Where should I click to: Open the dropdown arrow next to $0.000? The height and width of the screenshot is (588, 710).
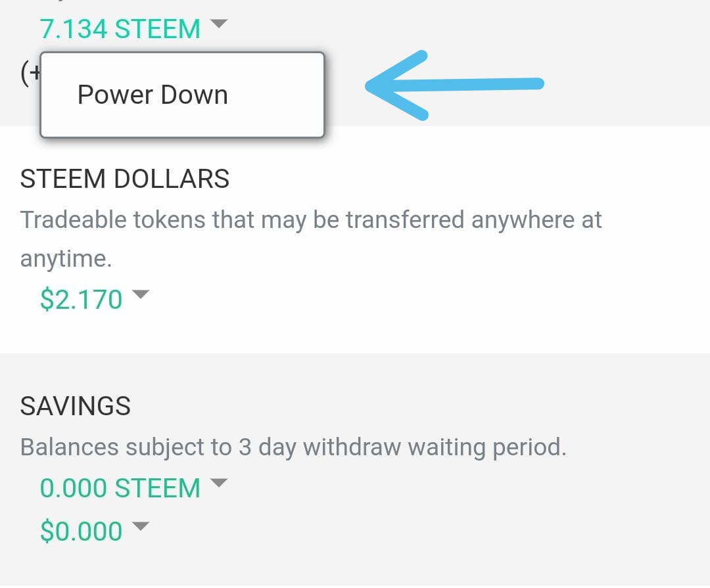click(141, 527)
